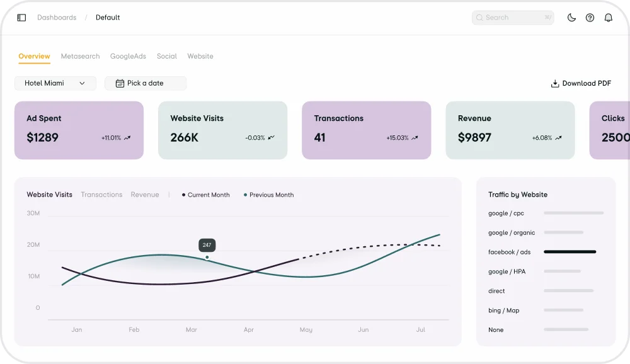This screenshot has width=630, height=364.
Task: Click the +6.08% change value
Action: tap(542, 138)
